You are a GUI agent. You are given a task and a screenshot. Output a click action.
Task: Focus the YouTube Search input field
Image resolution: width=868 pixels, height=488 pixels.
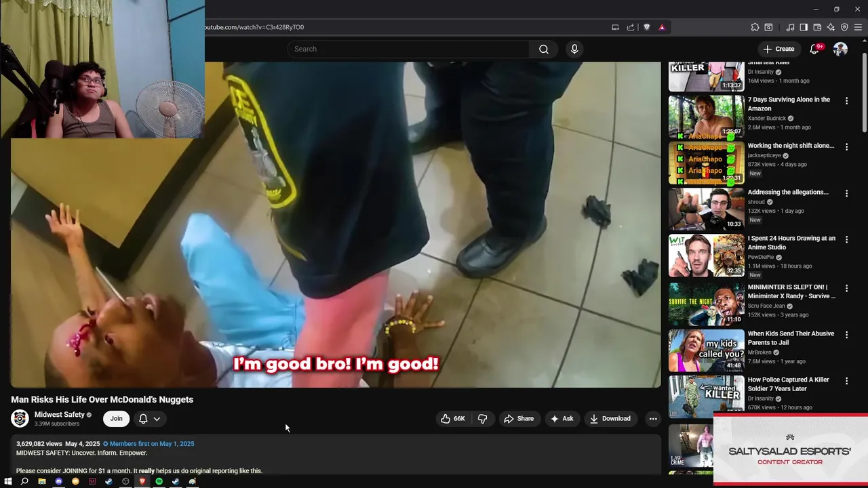[408, 49]
